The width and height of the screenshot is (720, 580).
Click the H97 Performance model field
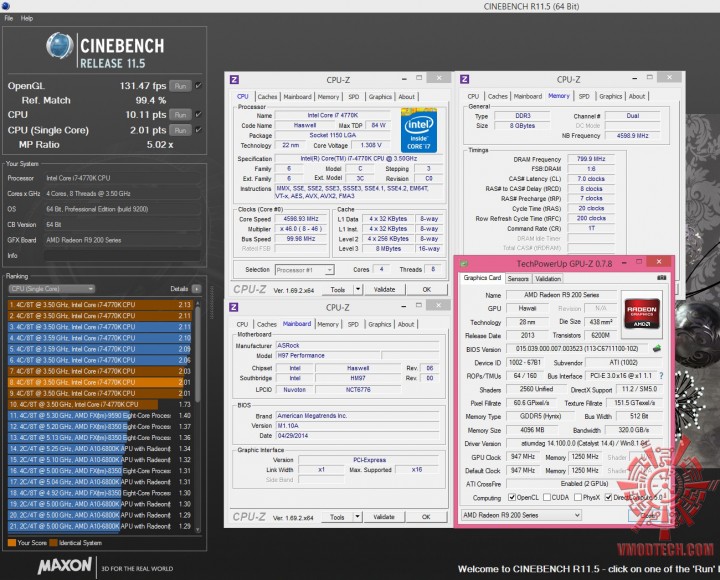coord(328,355)
